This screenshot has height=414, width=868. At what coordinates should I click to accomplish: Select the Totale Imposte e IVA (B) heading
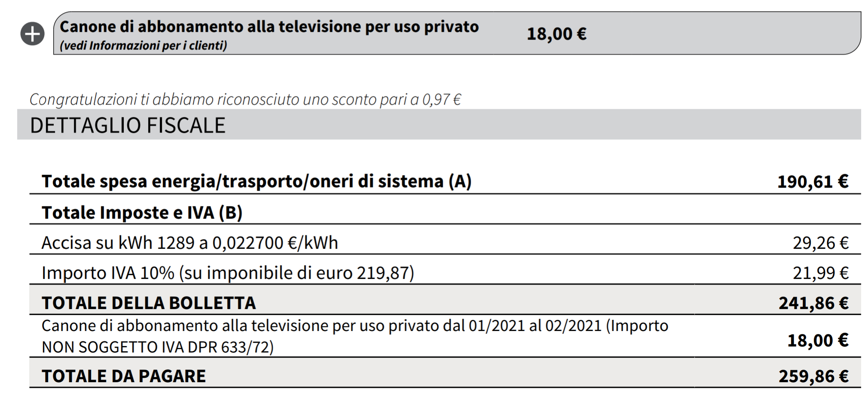pyautogui.click(x=142, y=212)
